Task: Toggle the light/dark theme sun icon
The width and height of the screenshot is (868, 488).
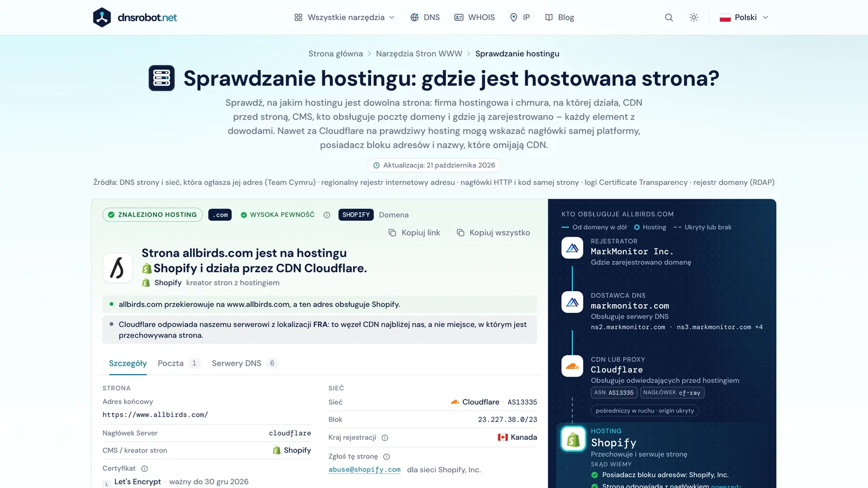Action: pos(694,17)
